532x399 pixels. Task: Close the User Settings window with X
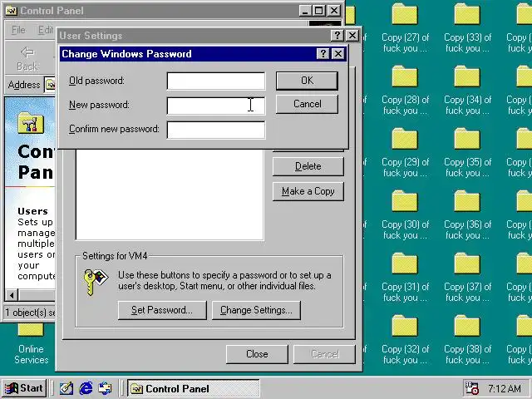point(352,35)
